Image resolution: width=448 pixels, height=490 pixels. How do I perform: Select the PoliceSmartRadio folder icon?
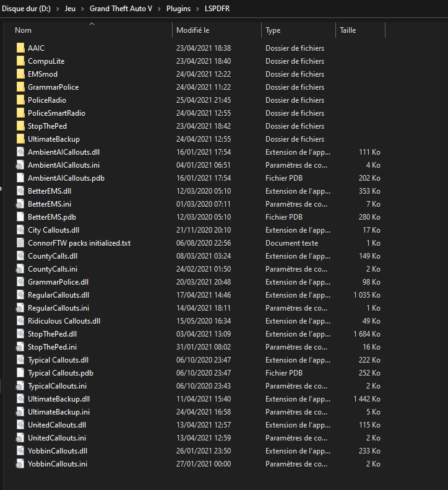pyautogui.click(x=20, y=113)
